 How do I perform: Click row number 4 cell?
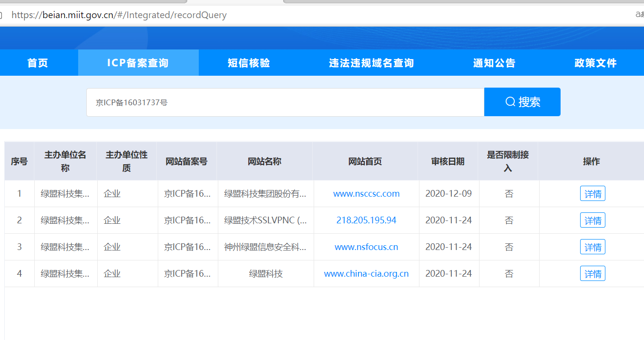20,274
